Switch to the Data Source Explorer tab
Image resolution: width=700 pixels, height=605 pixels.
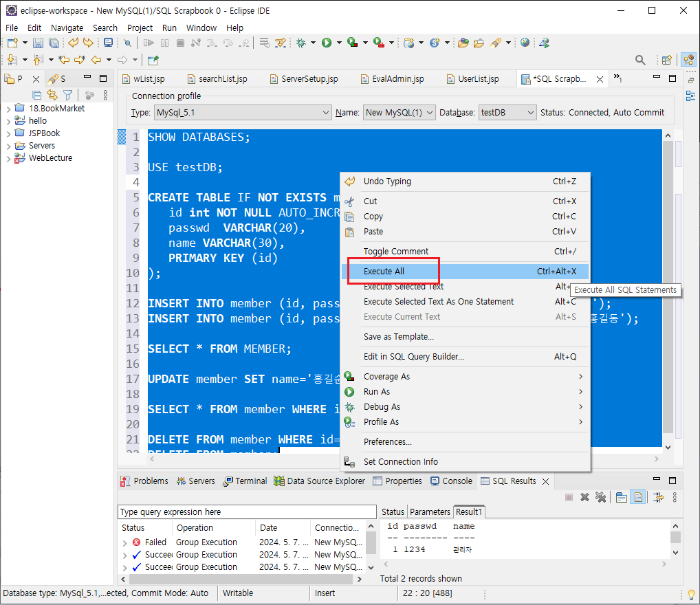coord(320,481)
